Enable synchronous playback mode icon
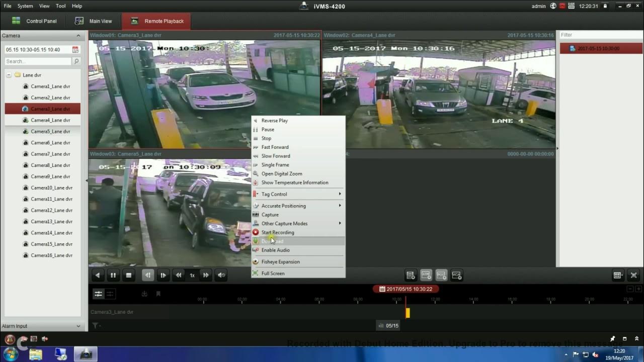Image resolution: width=644 pixels, height=362 pixels. pos(98,294)
